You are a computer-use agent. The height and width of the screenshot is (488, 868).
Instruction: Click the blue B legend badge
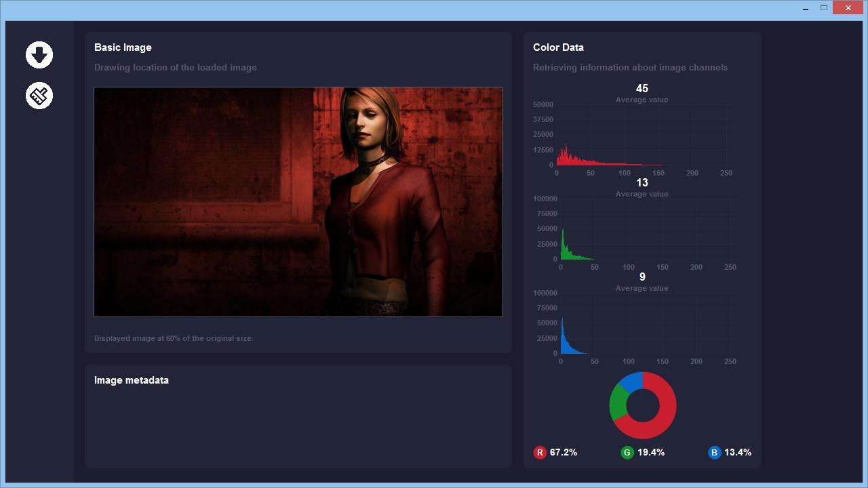714,453
